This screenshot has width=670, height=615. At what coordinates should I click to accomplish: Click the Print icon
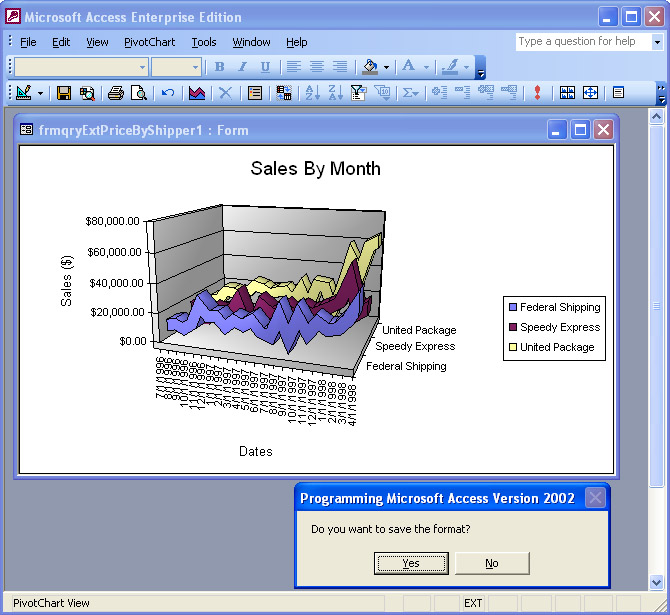(115, 93)
